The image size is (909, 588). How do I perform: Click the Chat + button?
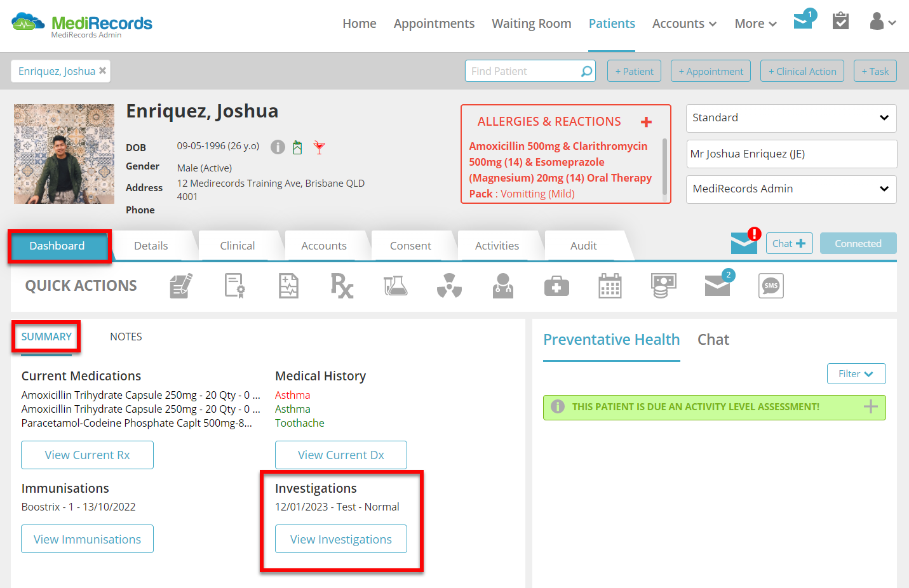click(789, 243)
